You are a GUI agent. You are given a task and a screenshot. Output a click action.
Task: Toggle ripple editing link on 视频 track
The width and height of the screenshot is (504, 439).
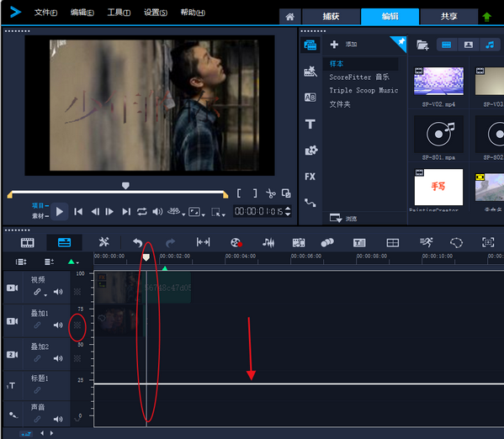pos(37,292)
